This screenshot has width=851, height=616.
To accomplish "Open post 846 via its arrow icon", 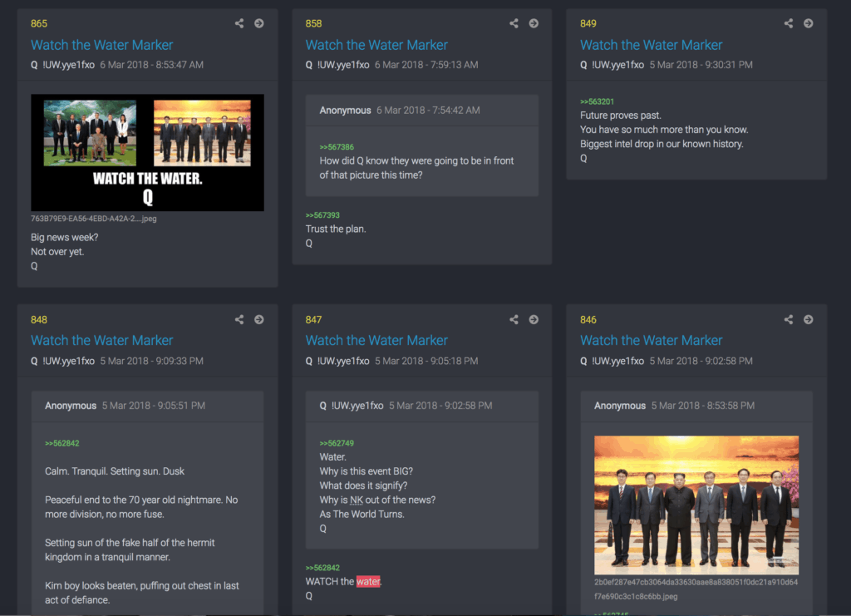I will (x=809, y=319).
